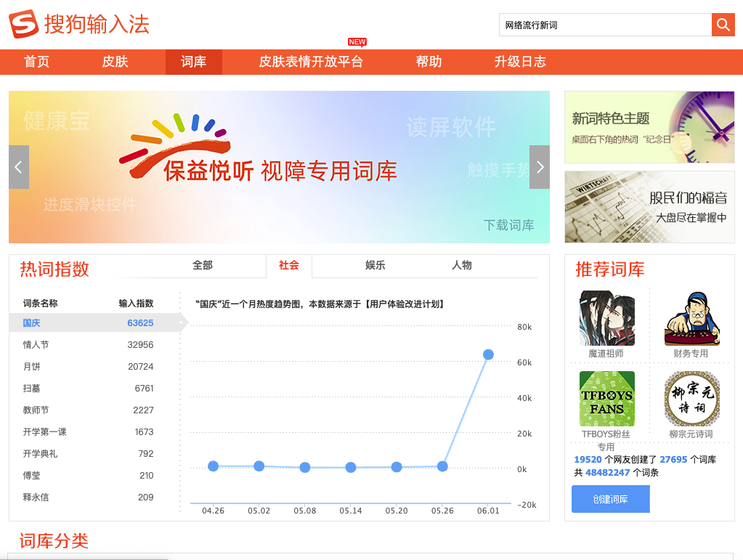Click the 19520 user count
743x560 pixels.
pyautogui.click(x=588, y=460)
